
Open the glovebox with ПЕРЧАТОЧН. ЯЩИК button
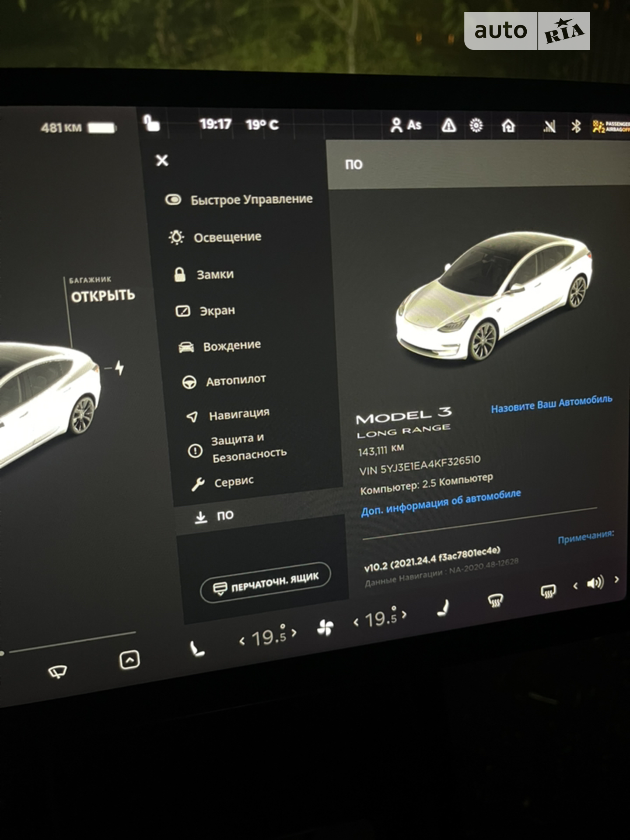266,583
